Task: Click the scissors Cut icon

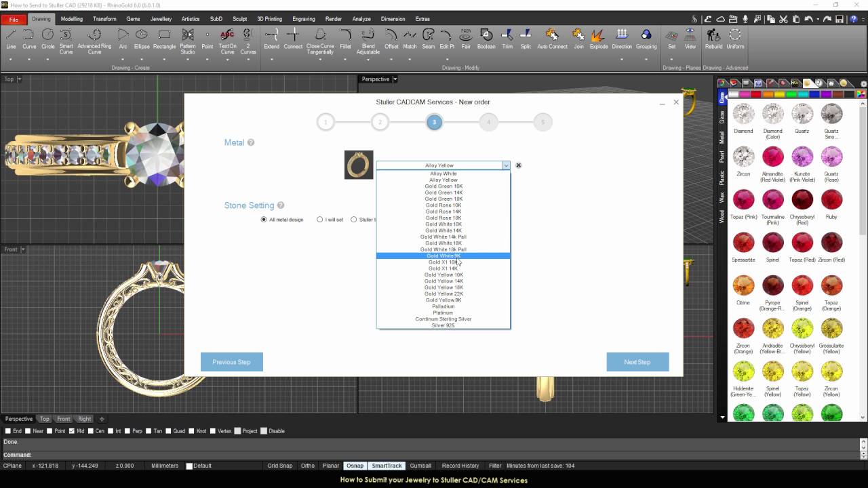Action: coord(783,20)
